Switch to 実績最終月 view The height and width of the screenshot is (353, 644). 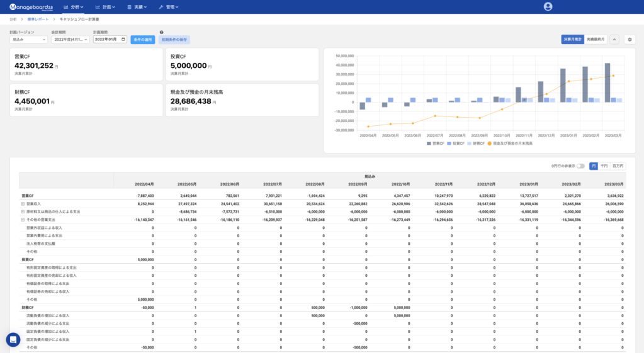pyautogui.click(x=595, y=40)
